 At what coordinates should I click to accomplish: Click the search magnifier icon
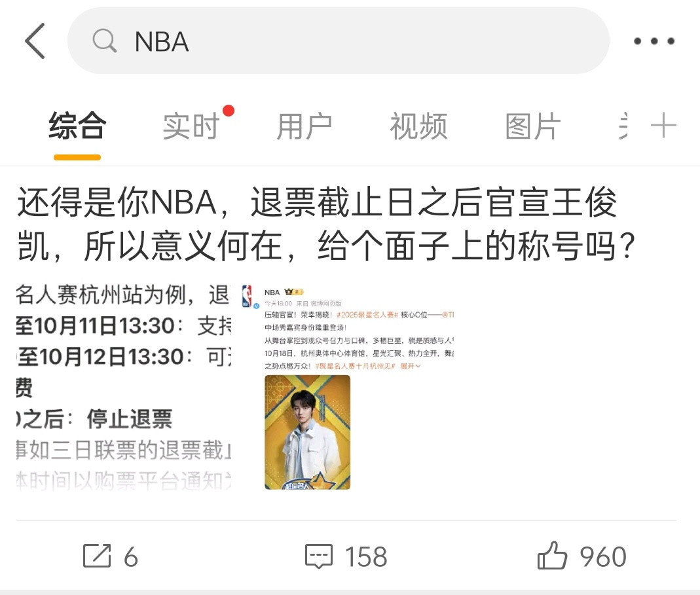tap(105, 41)
